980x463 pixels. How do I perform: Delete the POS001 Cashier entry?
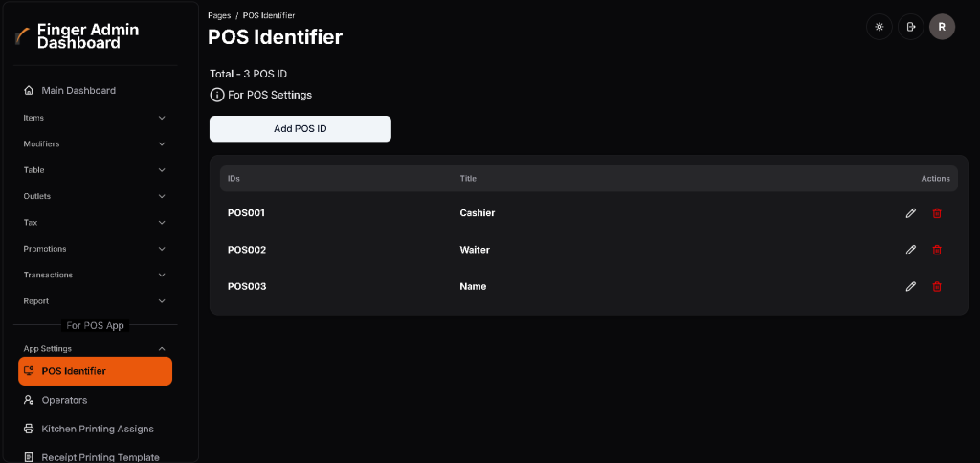(x=937, y=213)
